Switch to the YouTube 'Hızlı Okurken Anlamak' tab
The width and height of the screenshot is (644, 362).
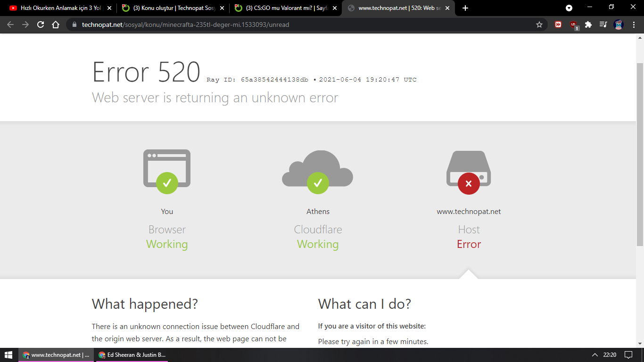60,8
